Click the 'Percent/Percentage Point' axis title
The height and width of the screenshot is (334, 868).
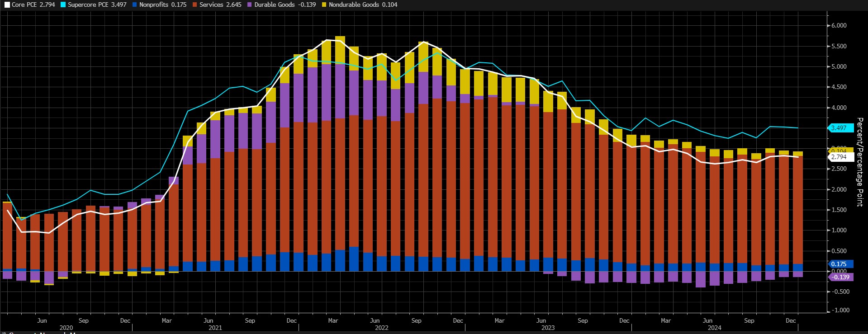point(860,162)
